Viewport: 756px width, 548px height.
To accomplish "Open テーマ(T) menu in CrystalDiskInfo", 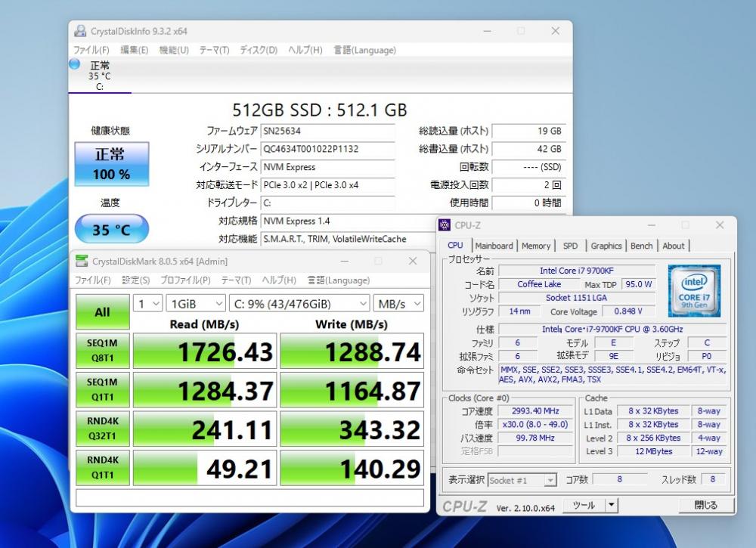I will pyautogui.click(x=214, y=50).
